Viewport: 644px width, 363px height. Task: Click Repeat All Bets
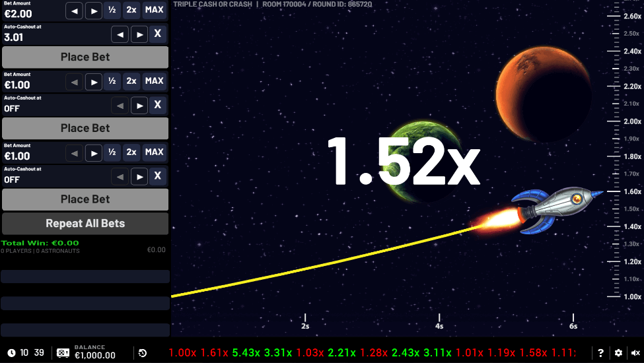click(x=85, y=224)
